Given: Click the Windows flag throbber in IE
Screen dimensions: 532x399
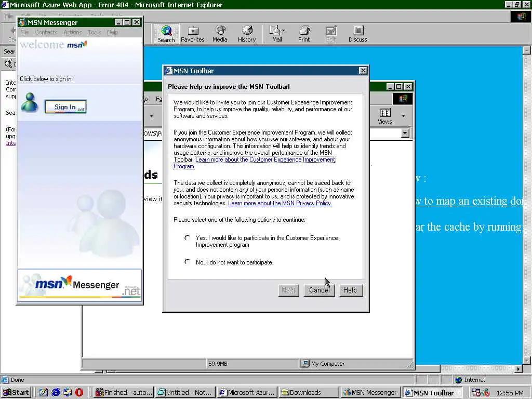Looking at the screenshot, I should click(x=521, y=17).
